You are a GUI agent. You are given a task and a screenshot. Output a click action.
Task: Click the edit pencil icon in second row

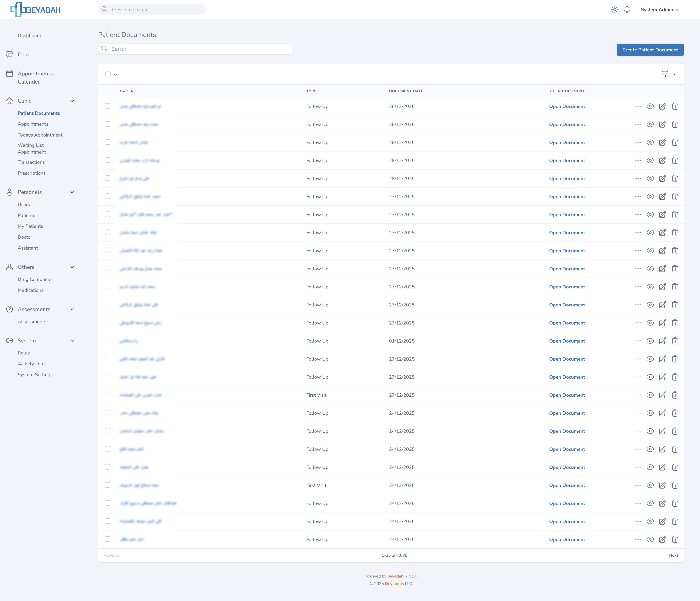point(662,124)
